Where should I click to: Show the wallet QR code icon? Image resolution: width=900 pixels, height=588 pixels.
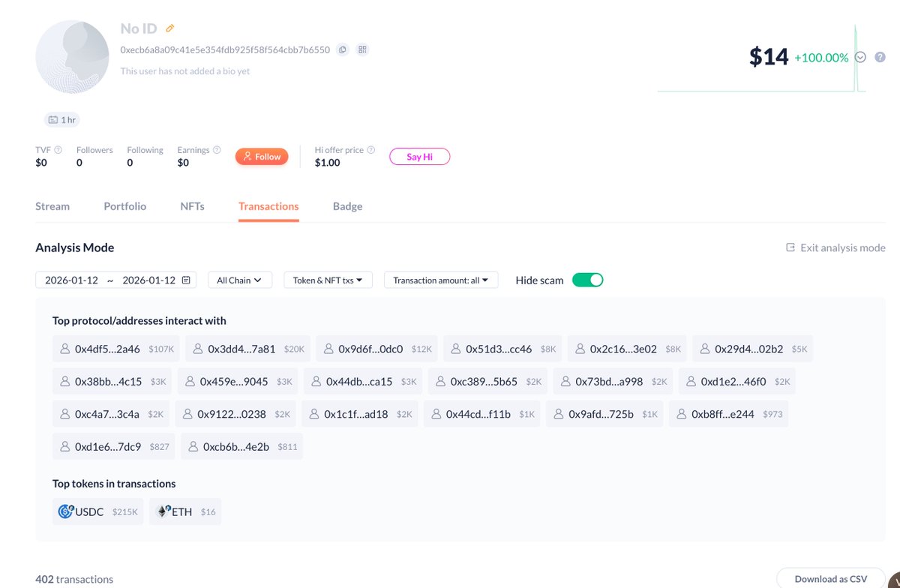[363, 49]
